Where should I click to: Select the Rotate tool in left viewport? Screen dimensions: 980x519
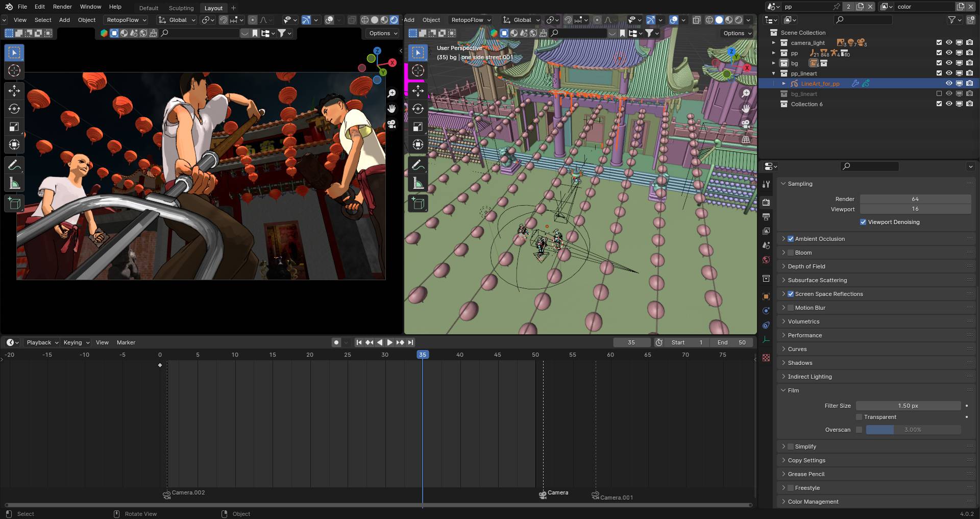pyautogui.click(x=14, y=109)
